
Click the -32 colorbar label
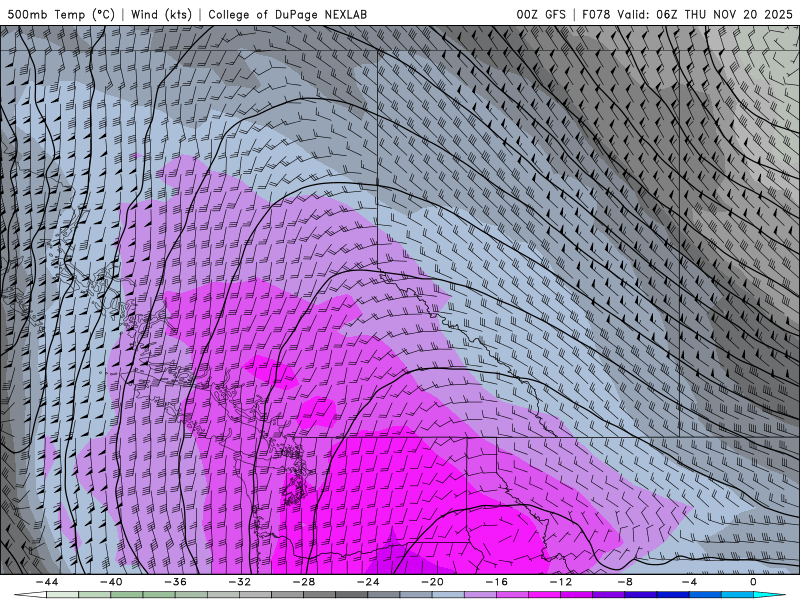tap(239, 582)
